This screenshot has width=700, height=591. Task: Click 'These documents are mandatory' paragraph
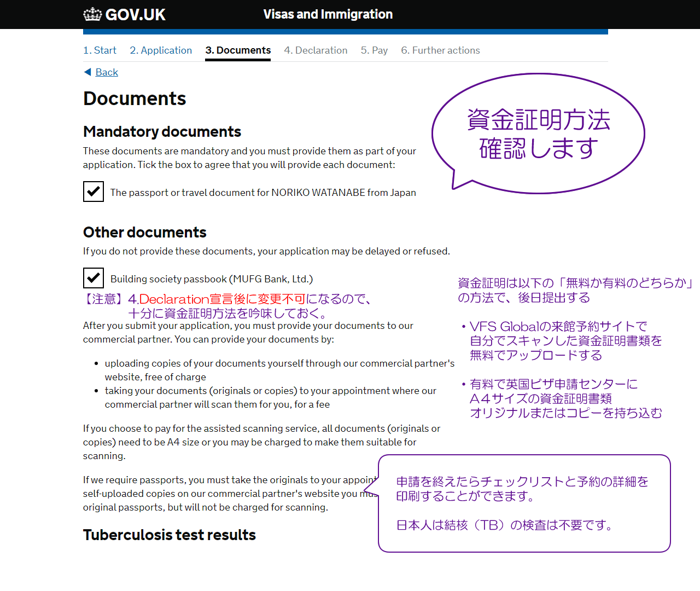249,158
